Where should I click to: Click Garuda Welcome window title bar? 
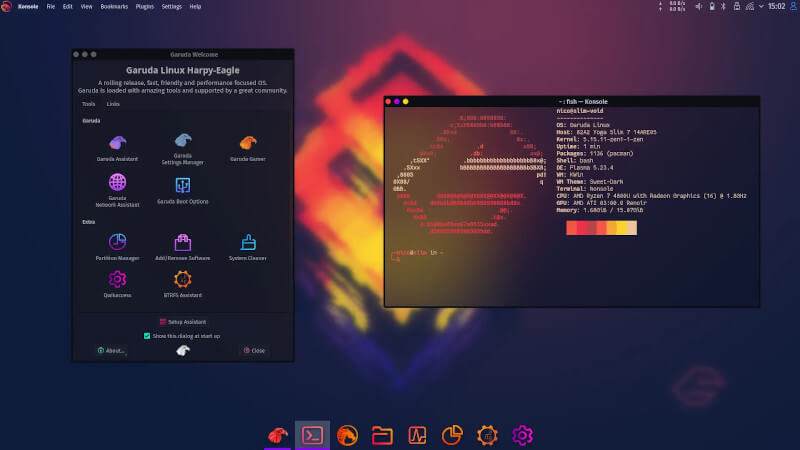point(183,54)
